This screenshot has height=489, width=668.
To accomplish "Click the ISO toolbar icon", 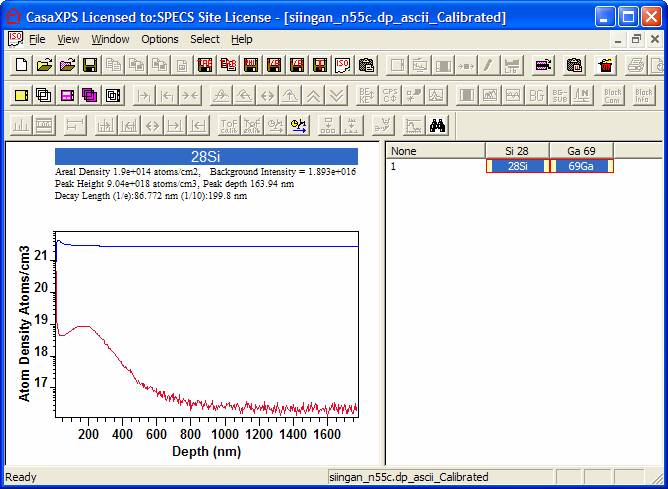I will (342, 66).
